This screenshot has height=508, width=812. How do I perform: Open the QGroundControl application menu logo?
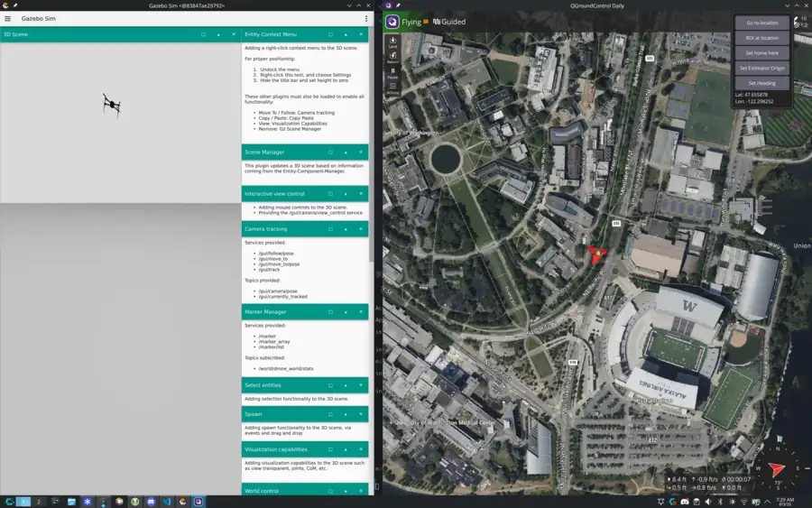392,22
